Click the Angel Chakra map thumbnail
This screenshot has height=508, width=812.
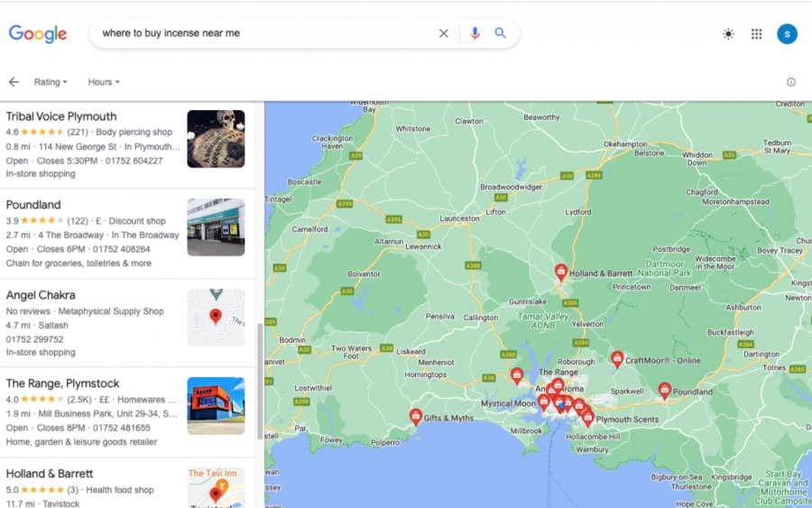[x=216, y=318]
